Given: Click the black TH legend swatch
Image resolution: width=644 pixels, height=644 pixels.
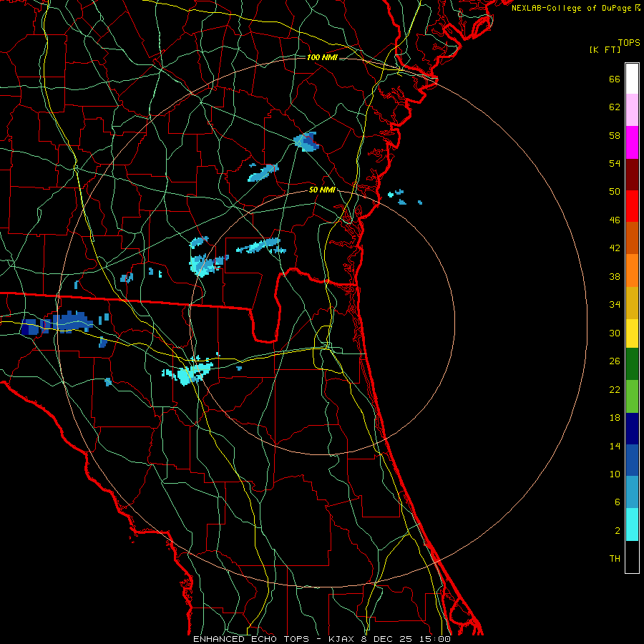Looking at the screenshot, I should coord(632,557).
